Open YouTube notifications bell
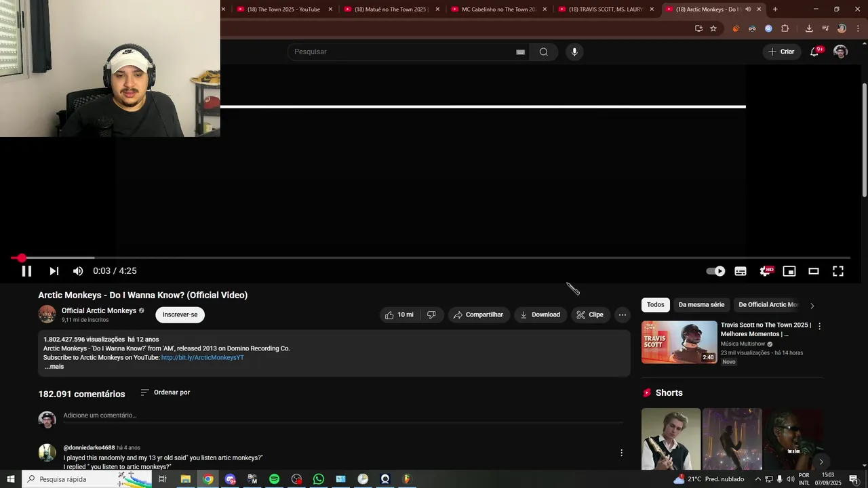Viewport: 868px width, 488px height. (x=814, y=52)
